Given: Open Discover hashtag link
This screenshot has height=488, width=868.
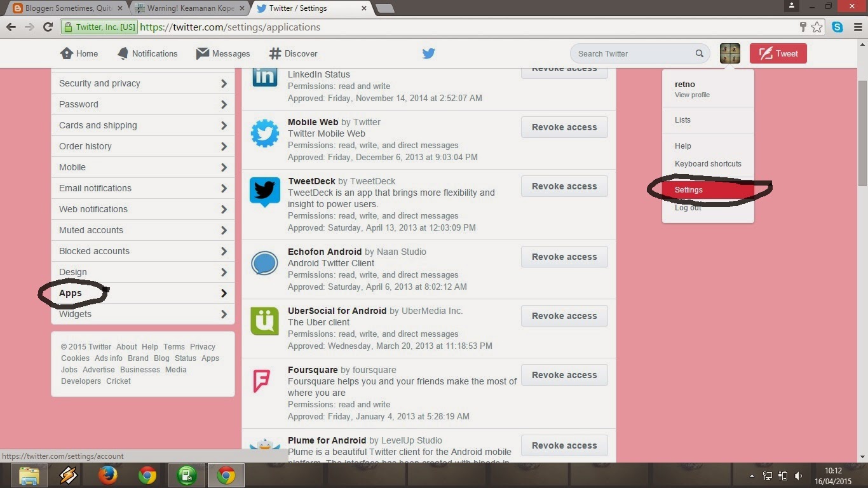Looking at the screenshot, I should point(293,53).
